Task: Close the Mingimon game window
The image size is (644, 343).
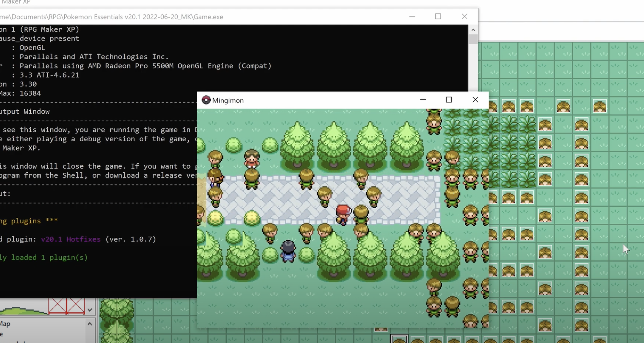Action: (475, 100)
